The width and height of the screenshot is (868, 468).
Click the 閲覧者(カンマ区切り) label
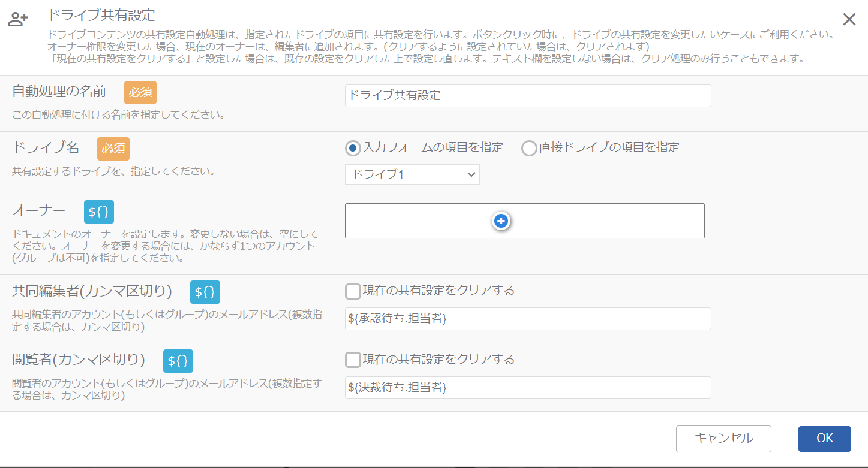pos(79,360)
